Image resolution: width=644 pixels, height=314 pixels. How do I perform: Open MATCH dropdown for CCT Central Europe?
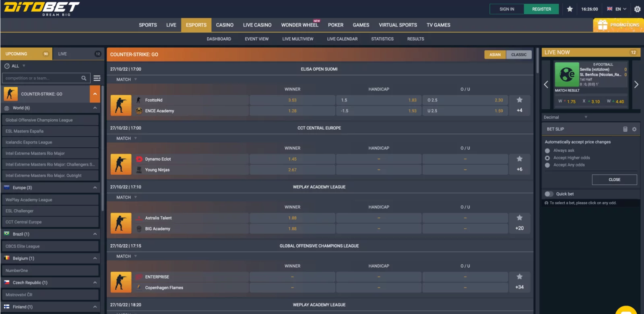click(126, 138)
